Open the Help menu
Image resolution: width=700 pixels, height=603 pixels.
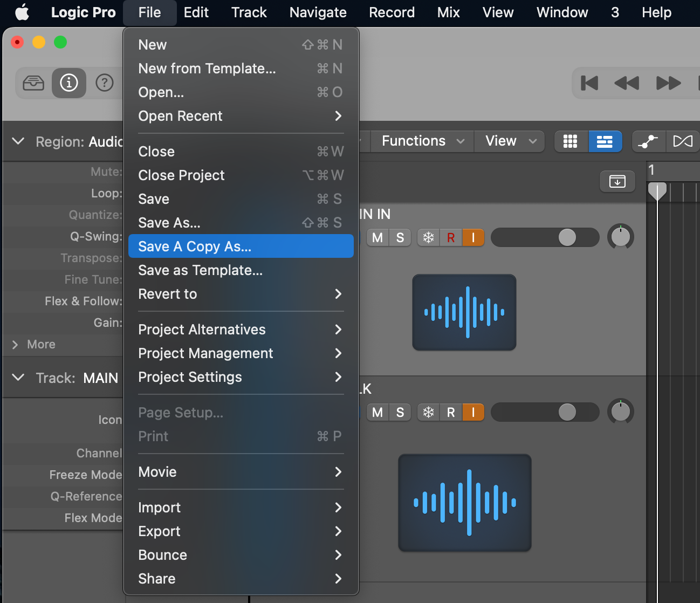(x=656, y=12)
